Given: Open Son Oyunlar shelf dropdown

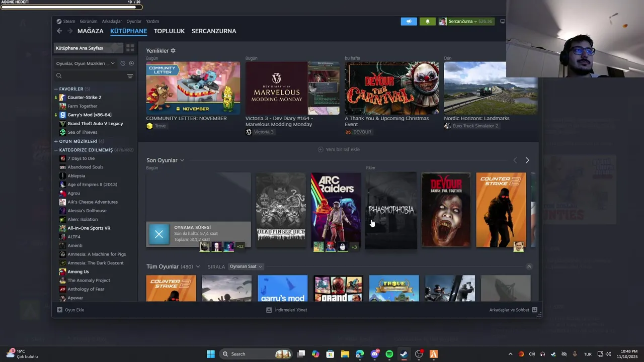Looking at the screenshot, I should click(x=182, y=160).
